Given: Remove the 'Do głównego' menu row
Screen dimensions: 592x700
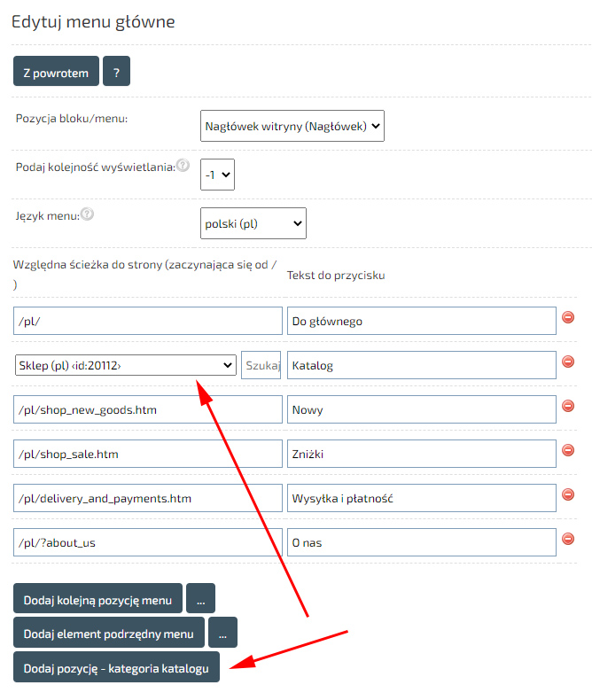Looking at the screenshot, I should (569, 317).
